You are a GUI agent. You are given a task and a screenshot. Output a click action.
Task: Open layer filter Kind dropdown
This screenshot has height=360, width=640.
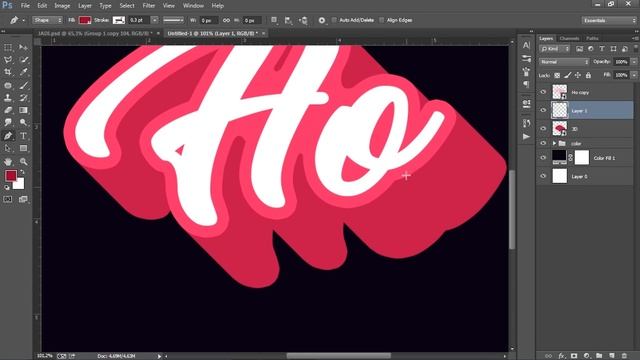tap(554, 49)
